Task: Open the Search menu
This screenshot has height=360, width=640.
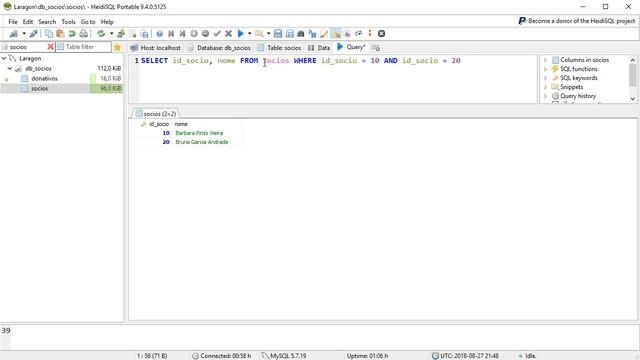Action: tap(47, 22)
